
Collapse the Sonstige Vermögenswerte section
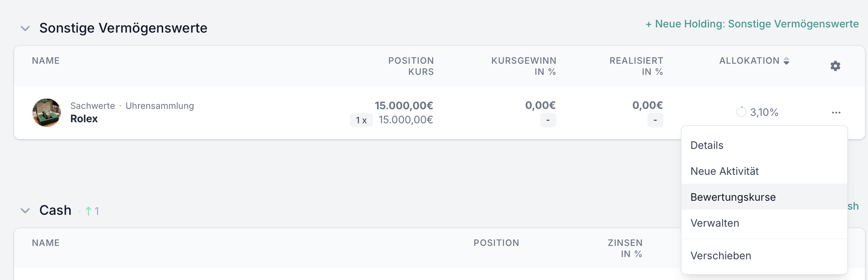(25, 28)
